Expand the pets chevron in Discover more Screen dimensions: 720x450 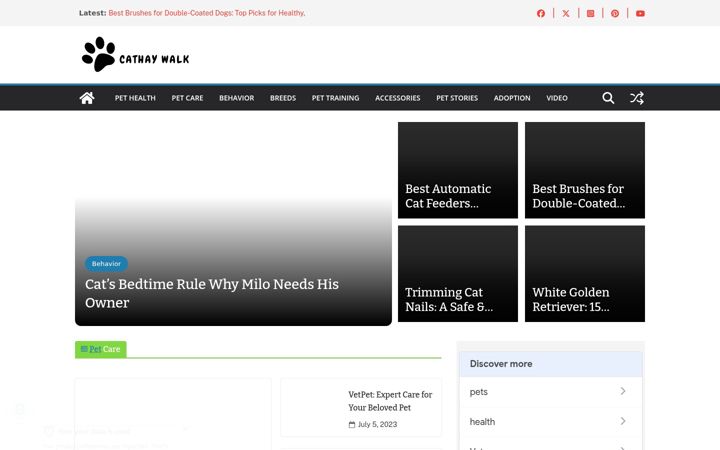[x=623, y=391]
